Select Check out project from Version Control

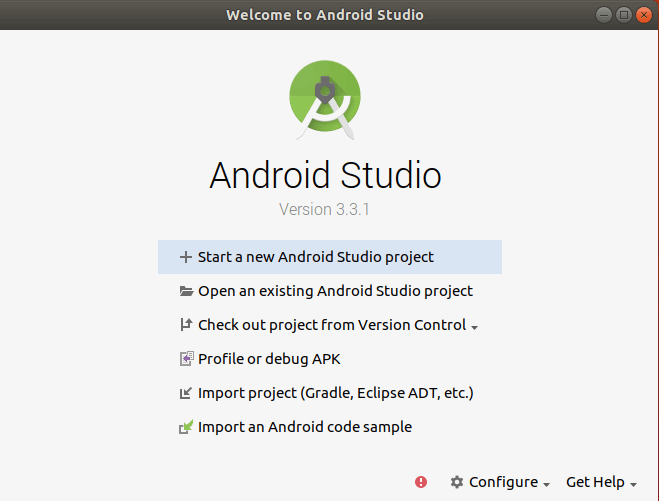pyautogui.click(x=330, y=325)
